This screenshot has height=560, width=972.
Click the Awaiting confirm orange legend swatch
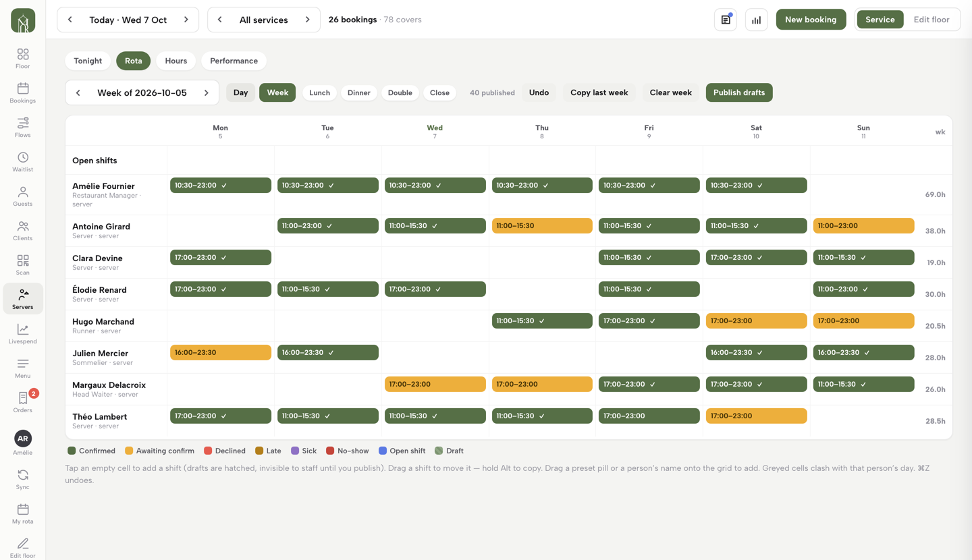pyautogui.click(x=129, y=451)
